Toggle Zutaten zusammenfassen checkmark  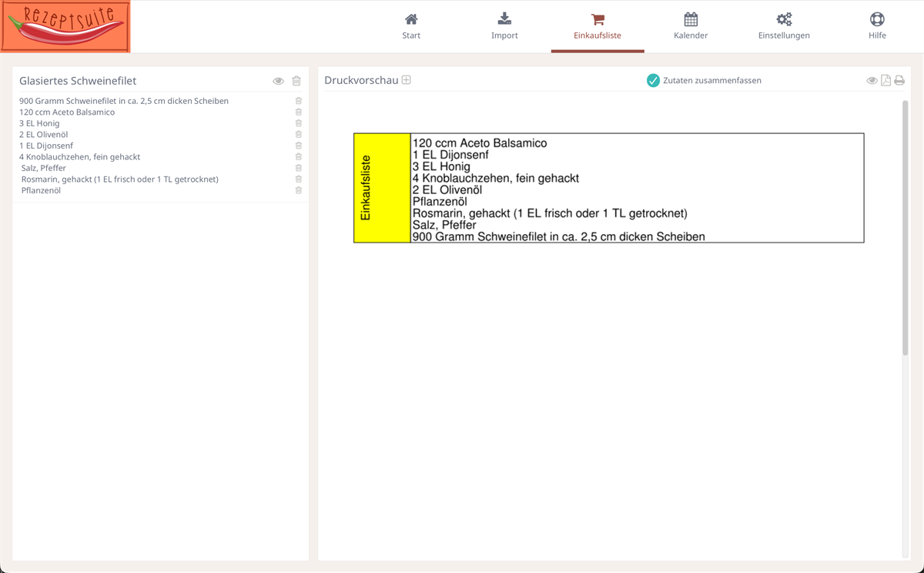pyautogui.click(x=653, y=80)
